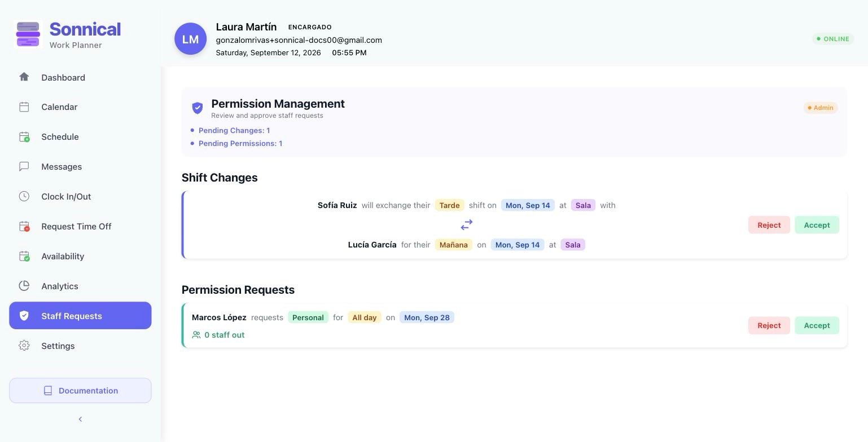Click the Dashboard home icon
The height and width of the screenshot is (442, 868).
24,77
